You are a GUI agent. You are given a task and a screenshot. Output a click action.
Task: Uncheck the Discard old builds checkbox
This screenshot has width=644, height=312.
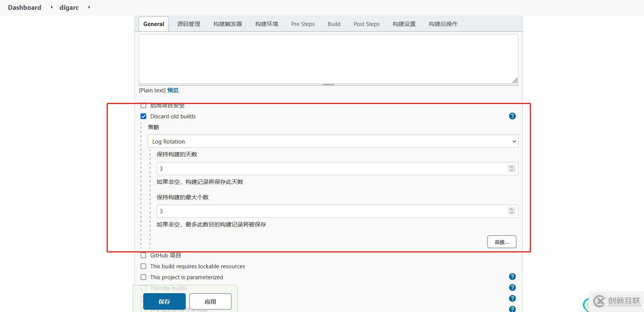(x=143, y=116)
